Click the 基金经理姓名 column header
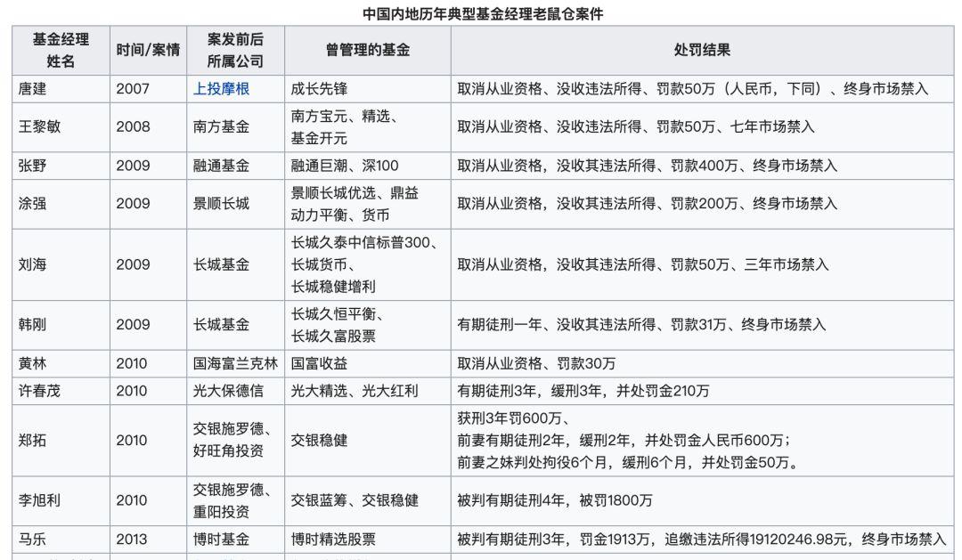 point(61,50)
